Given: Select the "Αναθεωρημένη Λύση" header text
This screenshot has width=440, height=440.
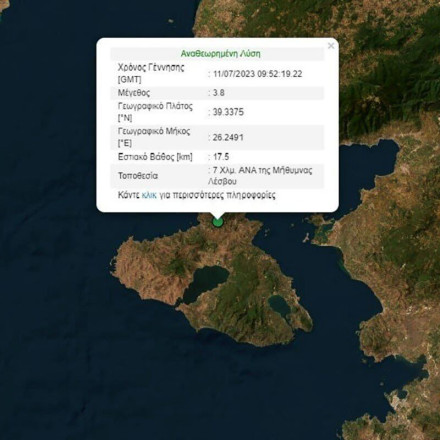Looking at the screenshot, I should 220,54.
